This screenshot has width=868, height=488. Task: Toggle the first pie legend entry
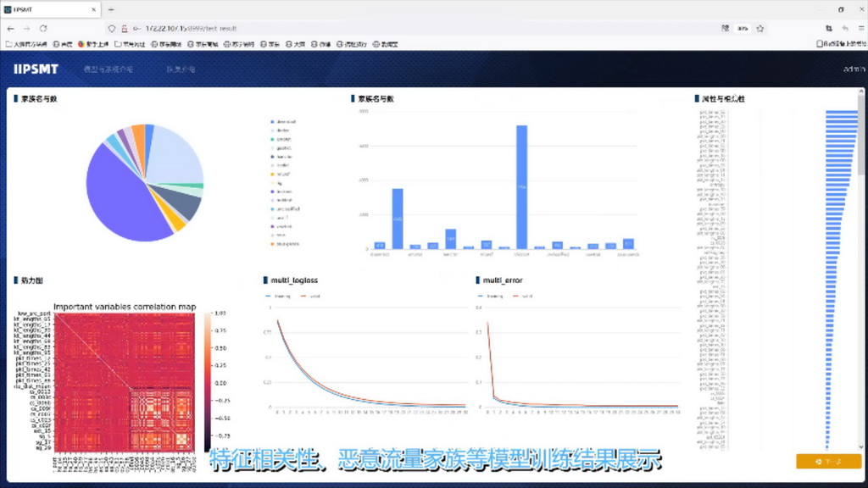click(x=282, y=122)
